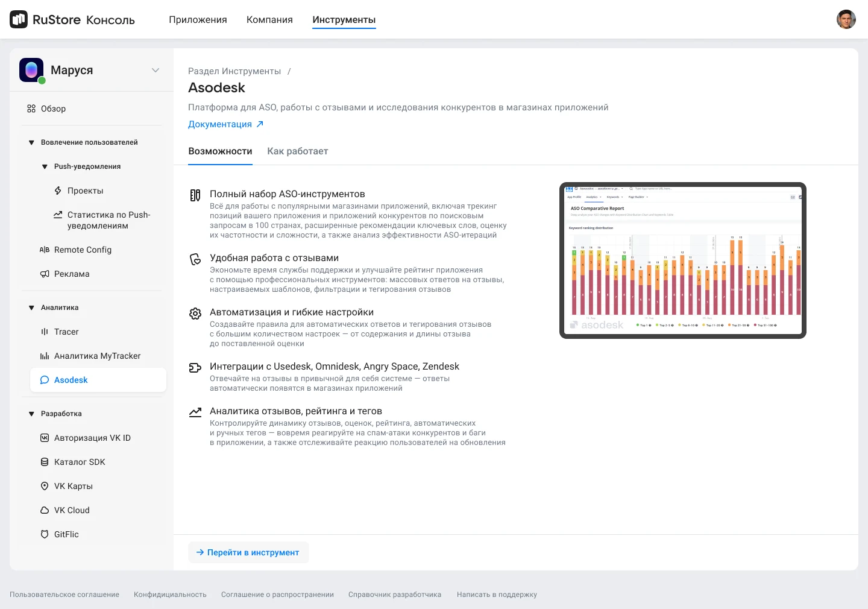Click heading Удобная работа с отзывами
The width and height of the screenshot is (868, 609).
point(274,258)
